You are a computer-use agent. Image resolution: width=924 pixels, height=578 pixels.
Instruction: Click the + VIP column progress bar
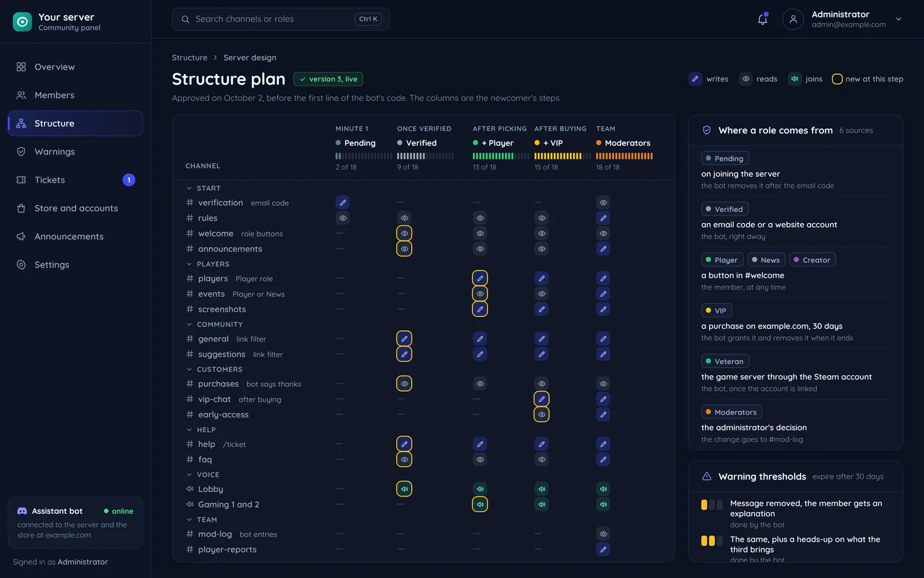[562, 156]
